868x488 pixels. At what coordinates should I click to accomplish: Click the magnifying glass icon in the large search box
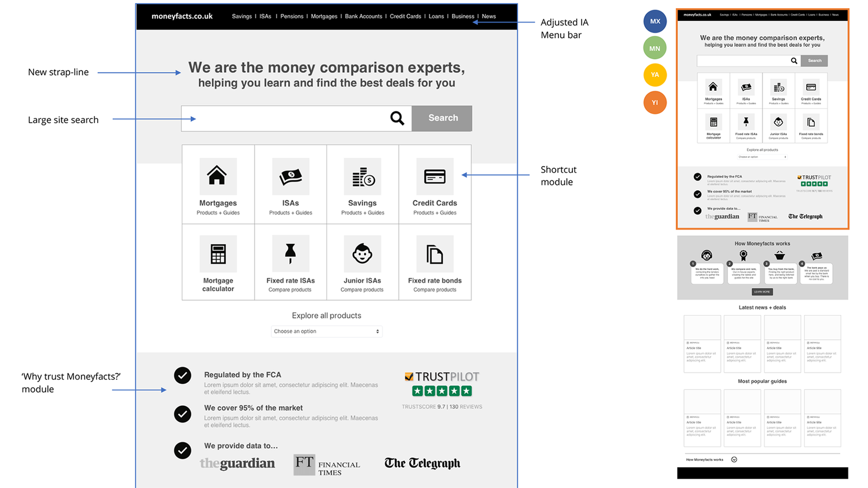pos(397,118)
